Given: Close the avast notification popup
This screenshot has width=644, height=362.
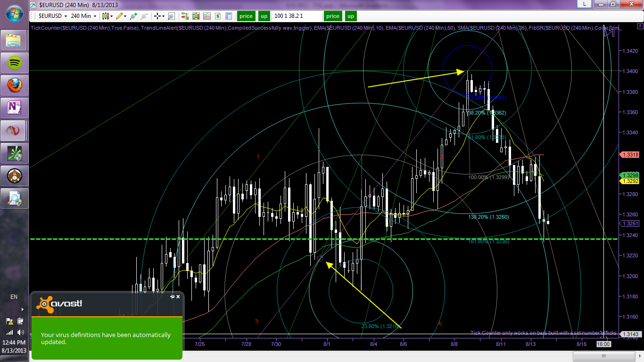Looking at the screenshot, I should pyautogui.click(x=178, y=297).
